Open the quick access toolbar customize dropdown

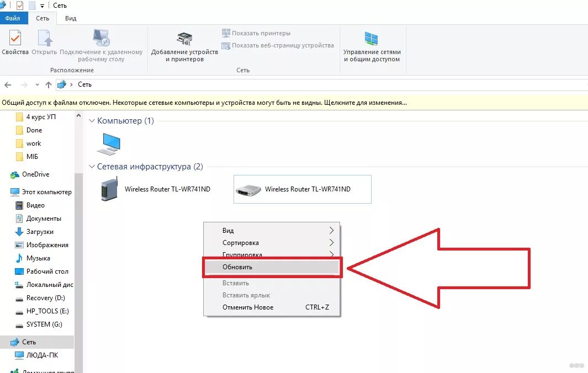(42, 6)
